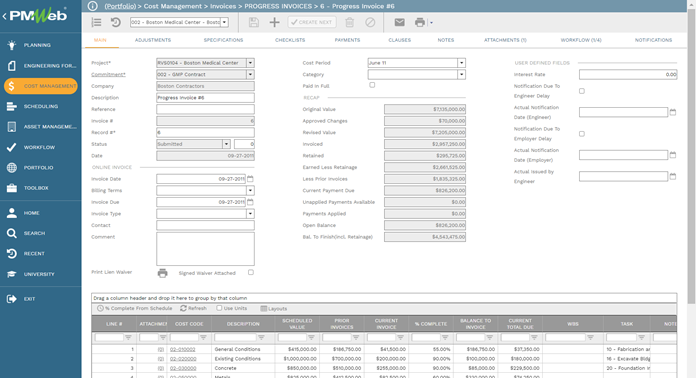Switch to the Specifications tab
Image resolution: width=696 pixels, height=378 pixels.
(223, 40)
